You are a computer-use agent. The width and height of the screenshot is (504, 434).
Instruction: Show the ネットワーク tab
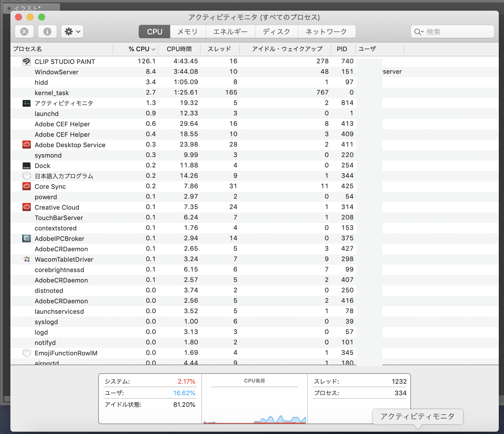click(x=327, y=32)
